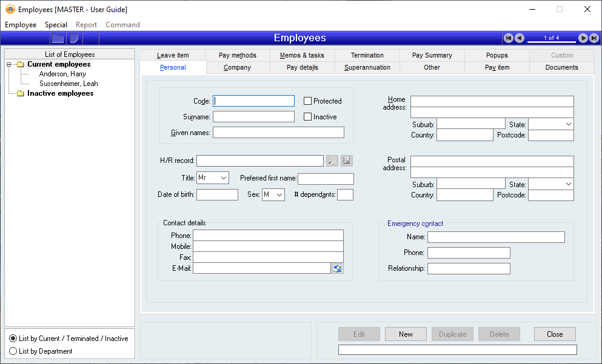Viewport: 602px width, 364px height.
Task: Switch to the Superannuation tab
Action: tap(367, 67)
